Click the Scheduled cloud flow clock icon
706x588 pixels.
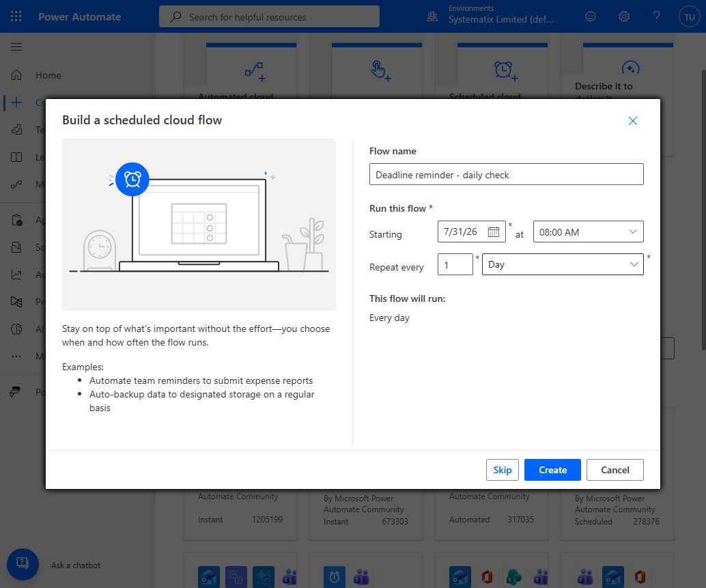[506, 71]
